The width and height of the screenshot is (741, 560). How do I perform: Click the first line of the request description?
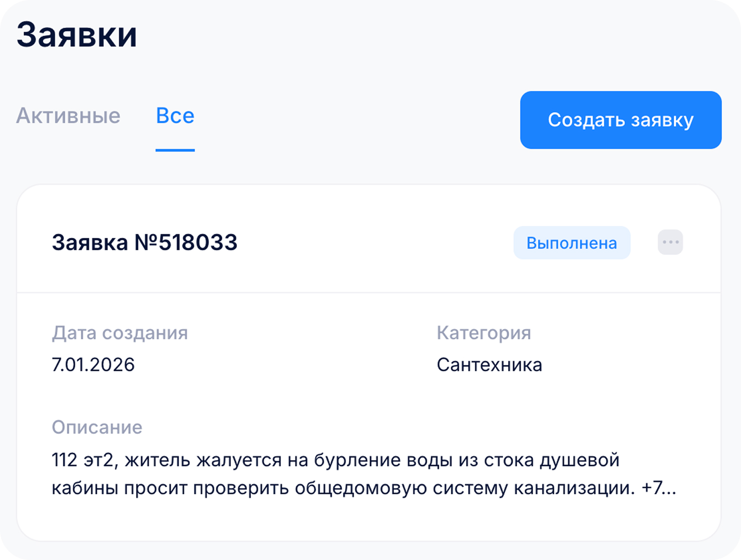pyautogui.click(x=335, y=460)
